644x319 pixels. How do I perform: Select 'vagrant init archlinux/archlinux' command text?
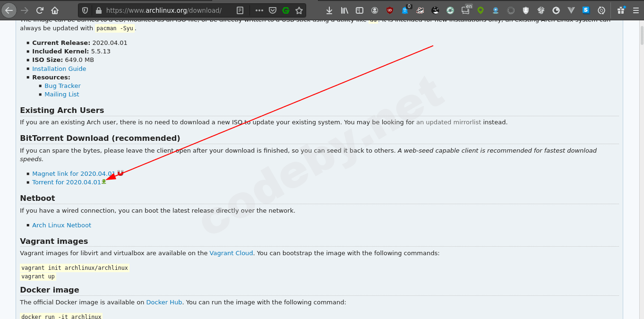pyautogui.click(x=75, y=268)
